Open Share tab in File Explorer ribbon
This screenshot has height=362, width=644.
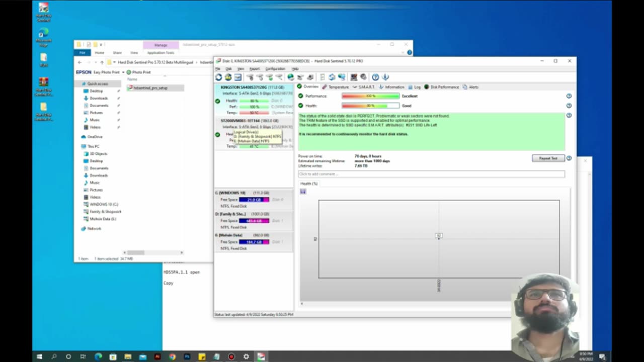(x=117, y=52)
